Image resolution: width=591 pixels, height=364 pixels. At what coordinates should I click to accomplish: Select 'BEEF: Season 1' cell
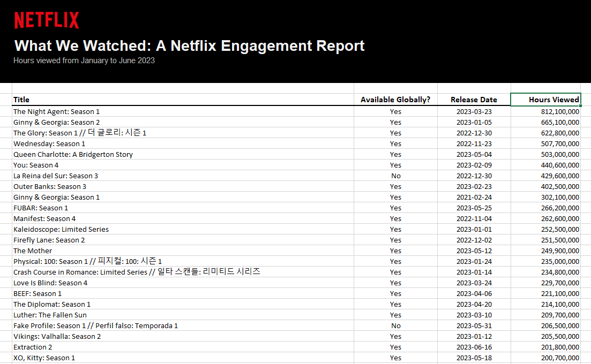click(183, 294)
